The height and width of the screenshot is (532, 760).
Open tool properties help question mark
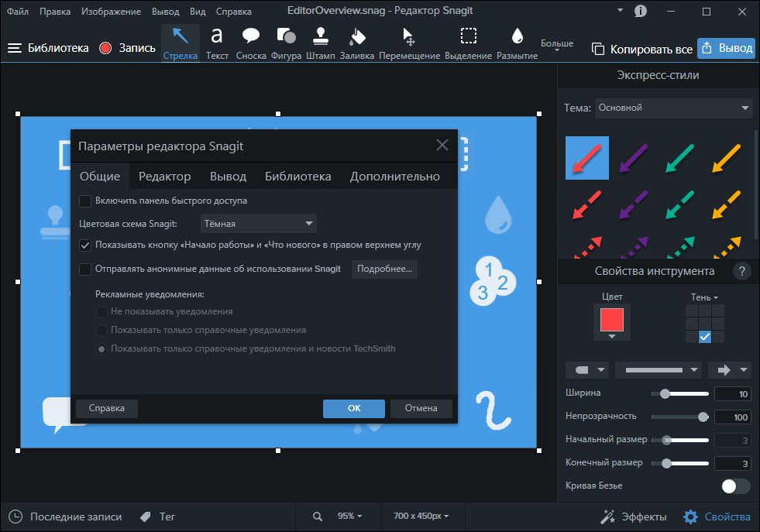click(741, 271)
